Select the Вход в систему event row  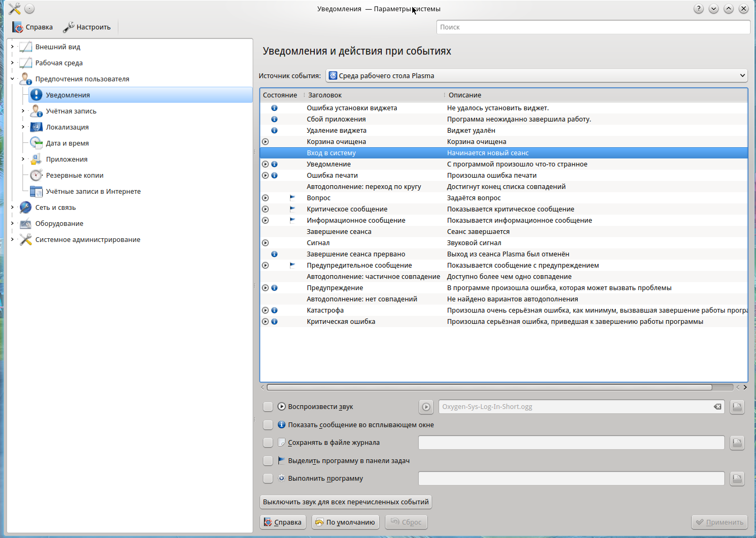click(x=504, y=153)
